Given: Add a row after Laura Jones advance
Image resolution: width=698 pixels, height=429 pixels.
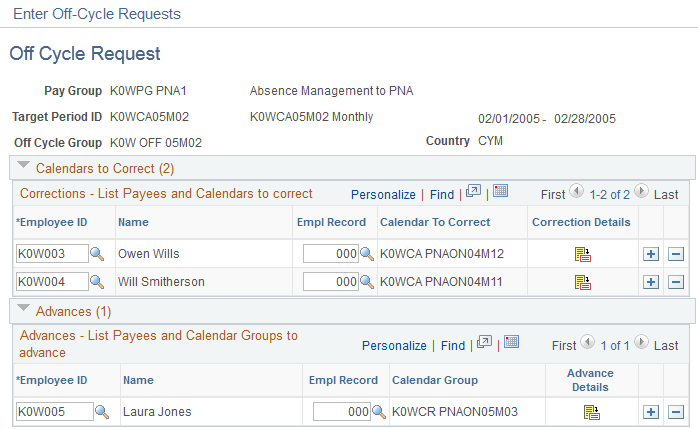Looking at the screenshot, I should [x=651, y=412].
